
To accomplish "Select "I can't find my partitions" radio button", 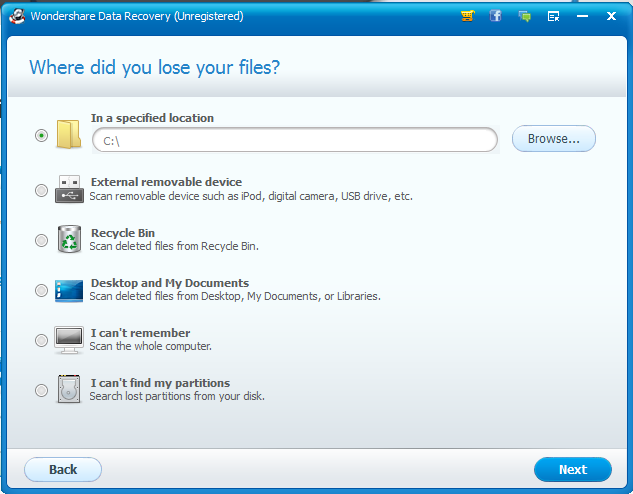I will point(41,390).
